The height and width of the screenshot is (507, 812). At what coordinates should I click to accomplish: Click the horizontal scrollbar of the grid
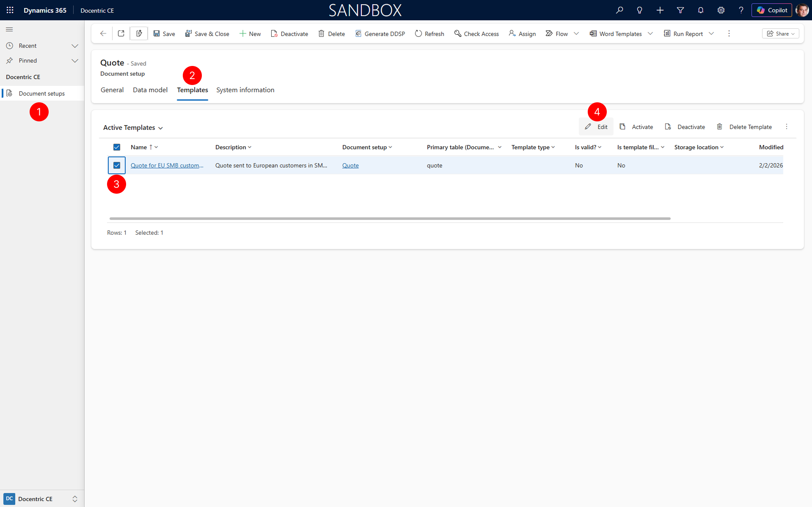click(x=390, y=219)
